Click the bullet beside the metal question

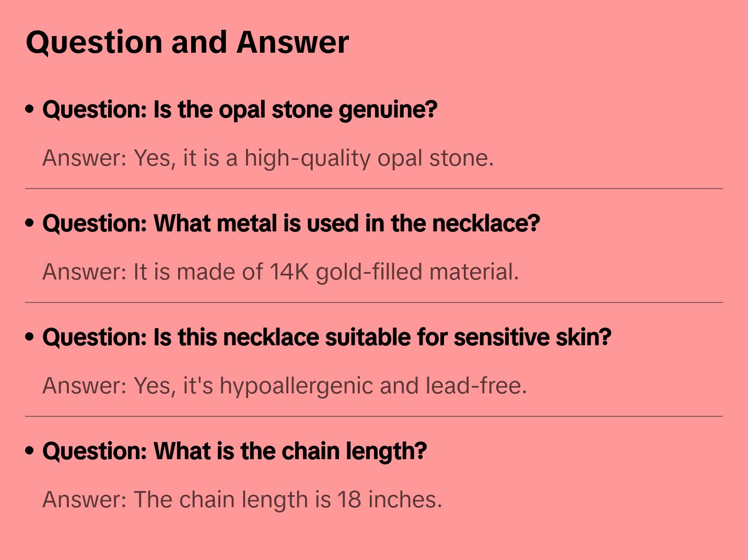(30, 224)
